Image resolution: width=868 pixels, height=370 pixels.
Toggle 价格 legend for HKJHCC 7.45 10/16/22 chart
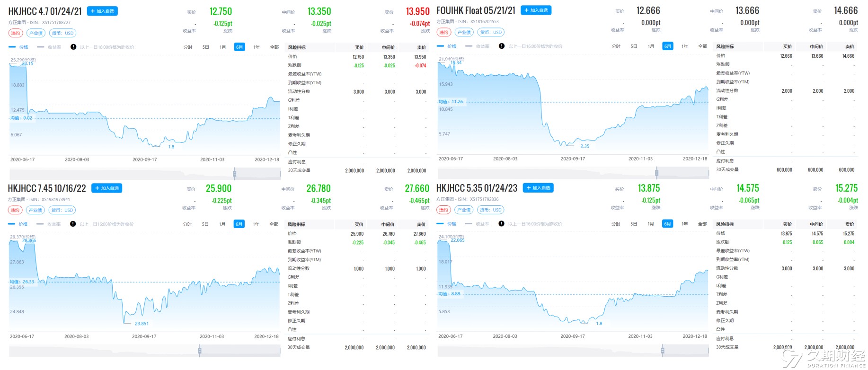(18, 224)
